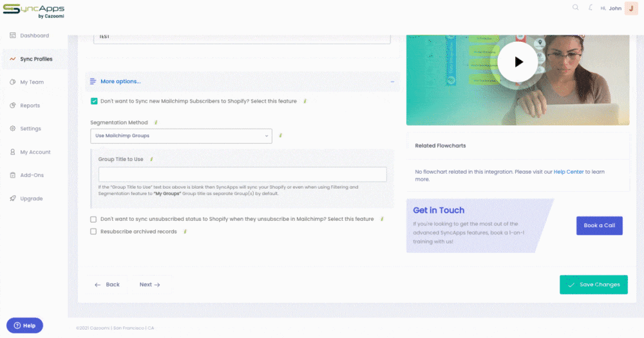Click Save Changes button

pyautogui.click(x=594, y=285)
